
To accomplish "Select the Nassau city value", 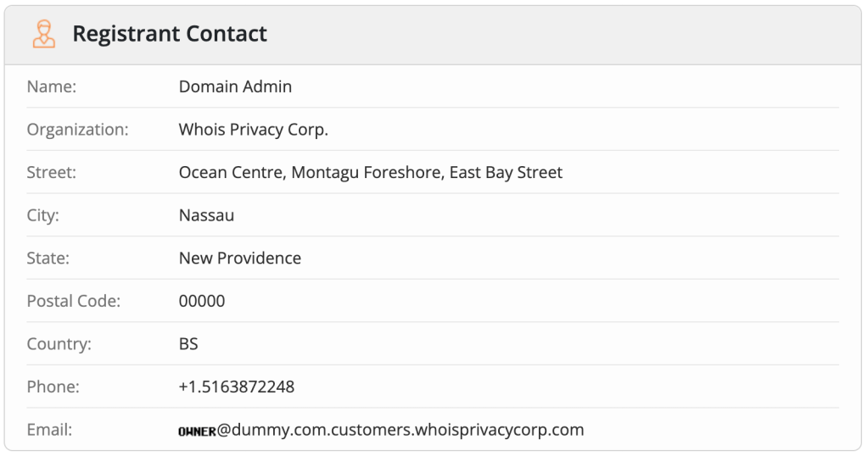I will coord(206,215).
